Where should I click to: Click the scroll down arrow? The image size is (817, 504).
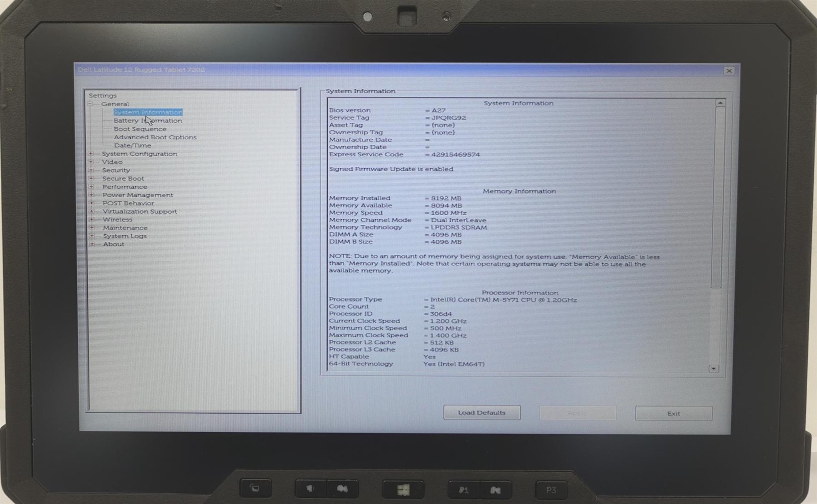pyautogui.click(x=714, y=368)
